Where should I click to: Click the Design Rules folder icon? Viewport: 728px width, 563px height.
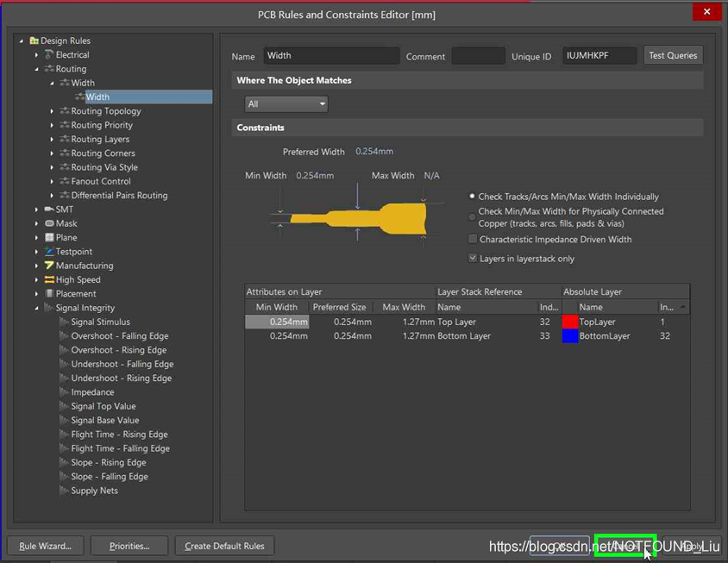[x=34, y=41]
